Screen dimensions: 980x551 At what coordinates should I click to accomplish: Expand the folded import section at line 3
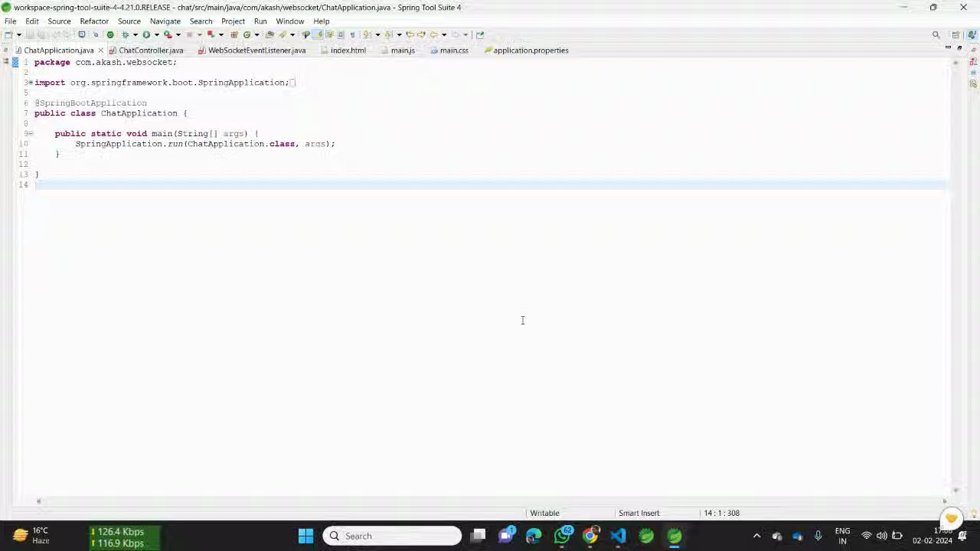click(x=30, y=83)
